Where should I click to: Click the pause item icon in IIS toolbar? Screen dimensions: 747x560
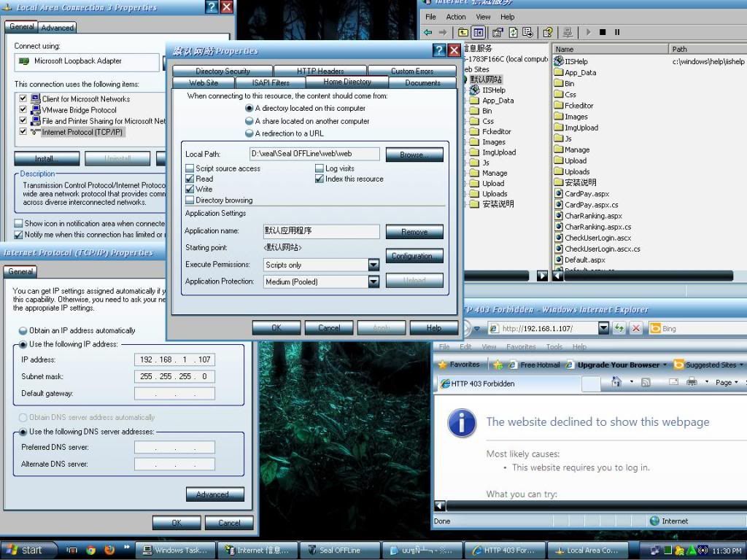point(617,32)
